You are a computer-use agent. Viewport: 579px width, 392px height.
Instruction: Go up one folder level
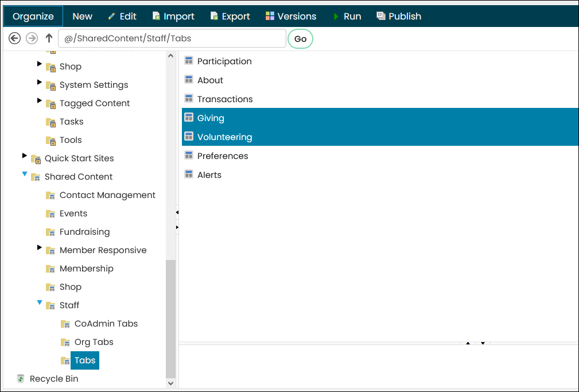[x=49, y=38]
